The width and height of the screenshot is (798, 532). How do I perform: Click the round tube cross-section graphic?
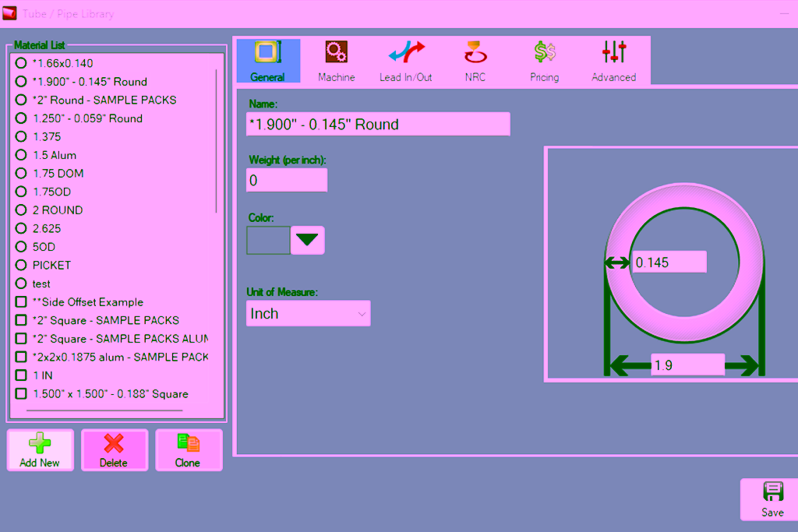684,262
